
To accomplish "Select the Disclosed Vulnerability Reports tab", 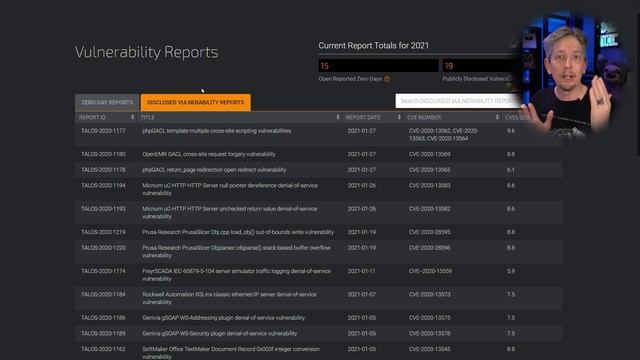I will coord(196,102).
